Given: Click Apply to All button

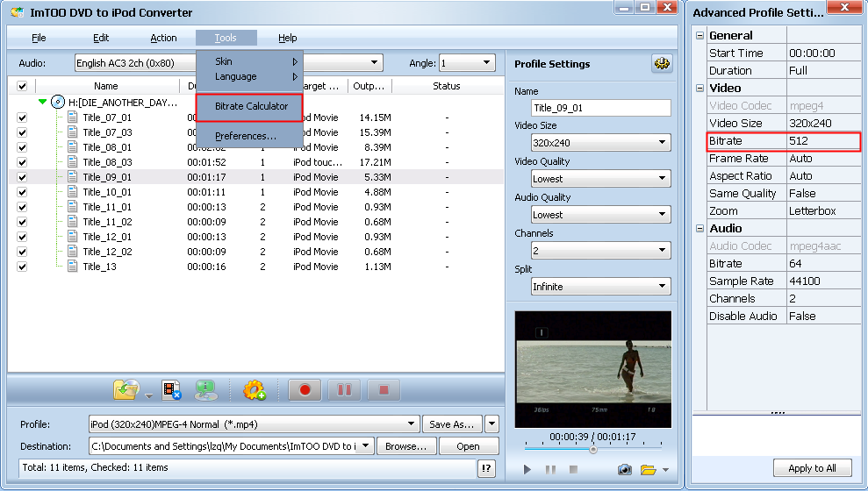Looking at the screenshot, I should point(812,468).
